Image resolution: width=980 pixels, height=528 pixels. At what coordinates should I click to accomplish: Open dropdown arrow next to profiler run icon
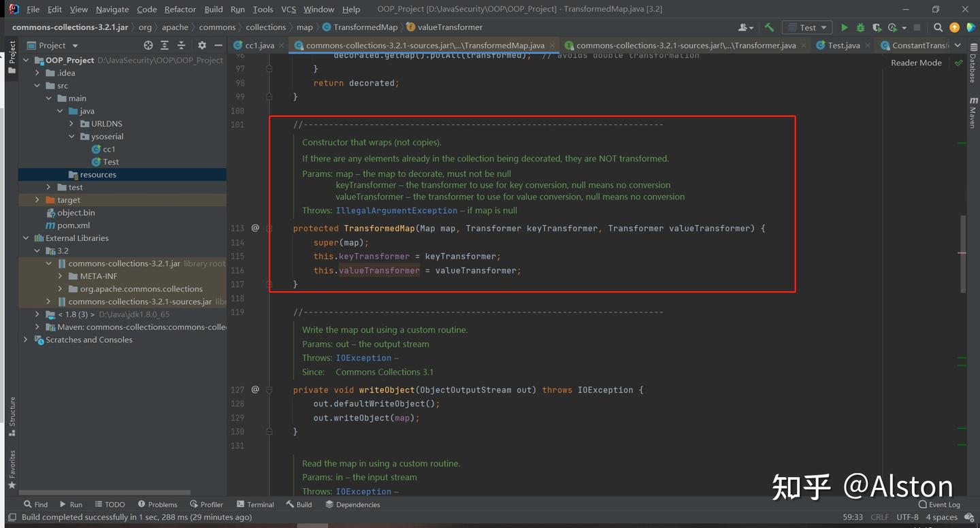904,28
